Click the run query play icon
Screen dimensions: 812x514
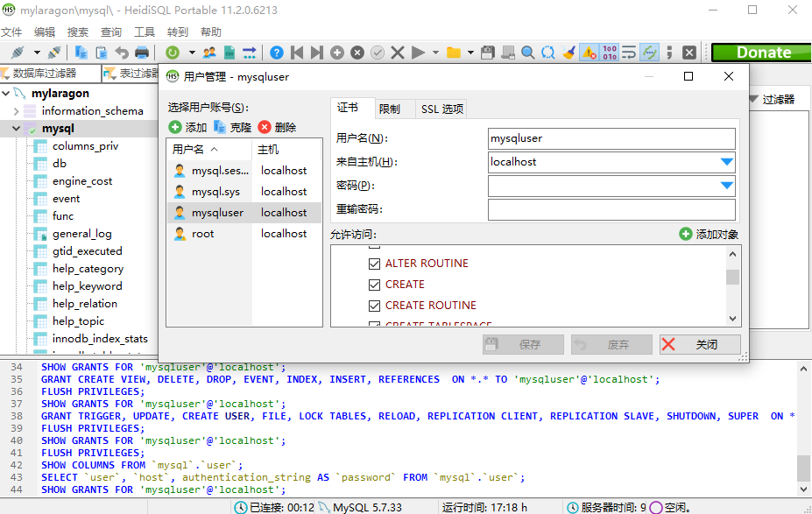click(418, 53)
